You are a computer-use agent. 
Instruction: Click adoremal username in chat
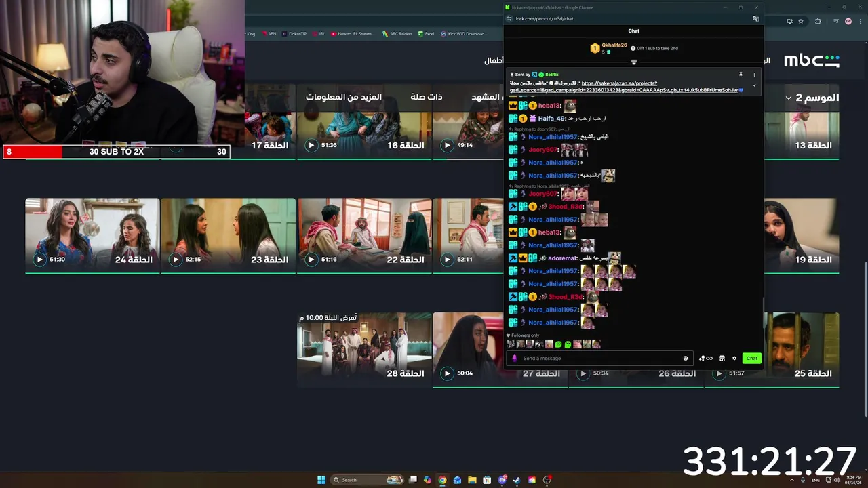(562, 258)
